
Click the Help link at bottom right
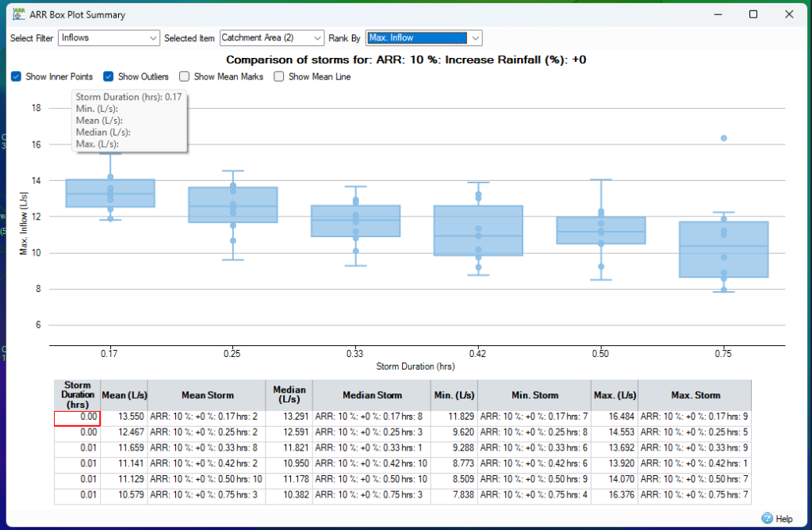783,518
